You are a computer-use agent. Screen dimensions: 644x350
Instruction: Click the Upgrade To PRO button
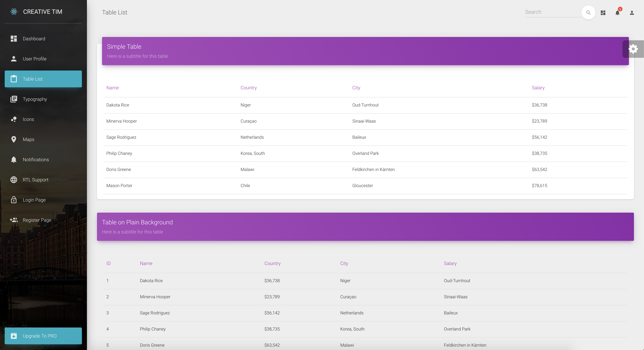click(x=43, y=336)
